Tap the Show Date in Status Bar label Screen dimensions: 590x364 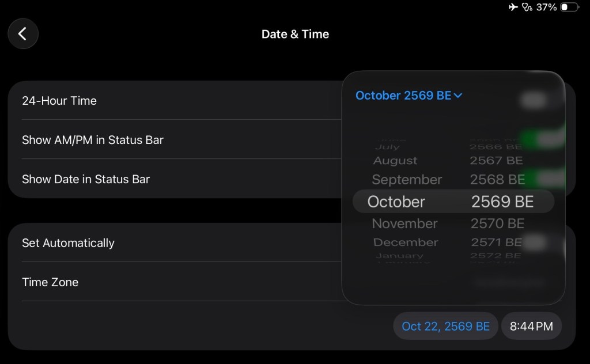(x=86, y=179)
